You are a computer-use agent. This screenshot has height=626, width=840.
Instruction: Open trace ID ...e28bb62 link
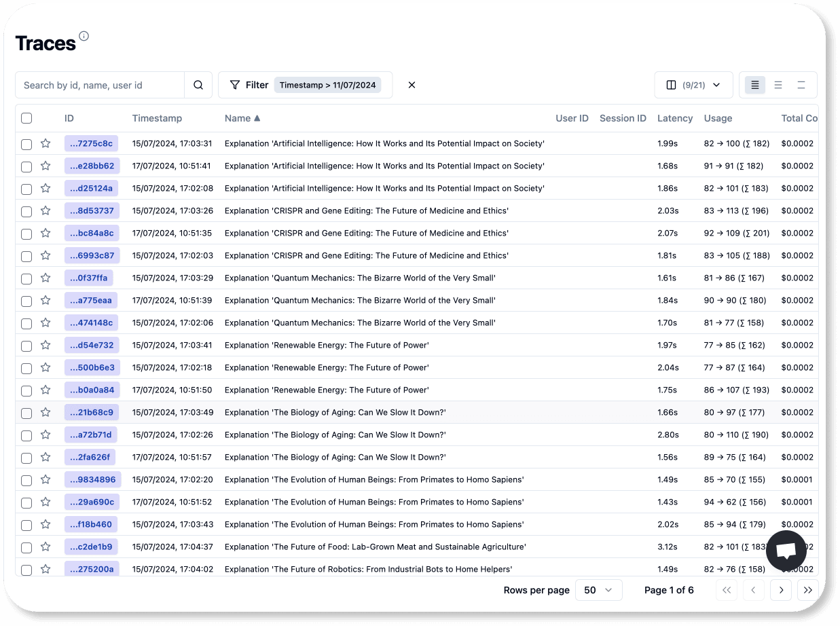[x=92, y=166]
